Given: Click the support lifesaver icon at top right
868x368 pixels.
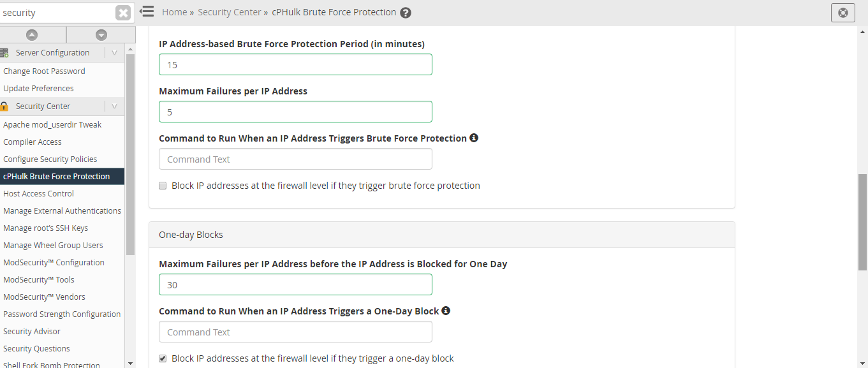Looking at the screenshot, I should (x=843, y=13).
